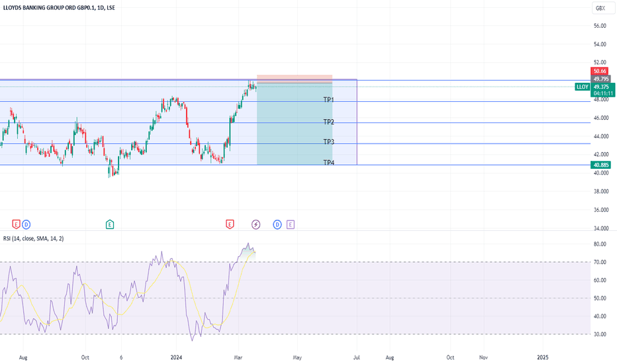Click 30.00 on the RSI scale
617x364 pixels.
(600, 334)
